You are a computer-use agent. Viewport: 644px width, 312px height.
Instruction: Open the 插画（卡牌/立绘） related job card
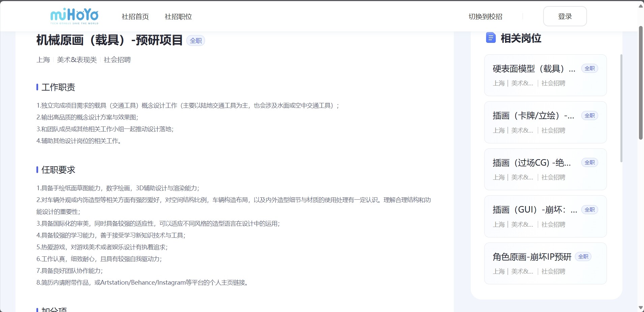545,122
